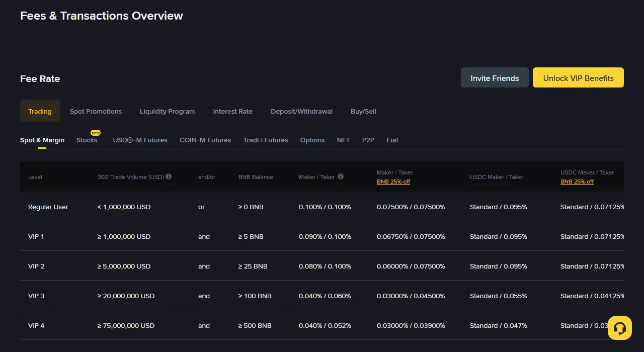Switch to the Fiat sub-tab
Image resolution: width=644 pixels, height=352 pixels.
click(x=392, y=140)
